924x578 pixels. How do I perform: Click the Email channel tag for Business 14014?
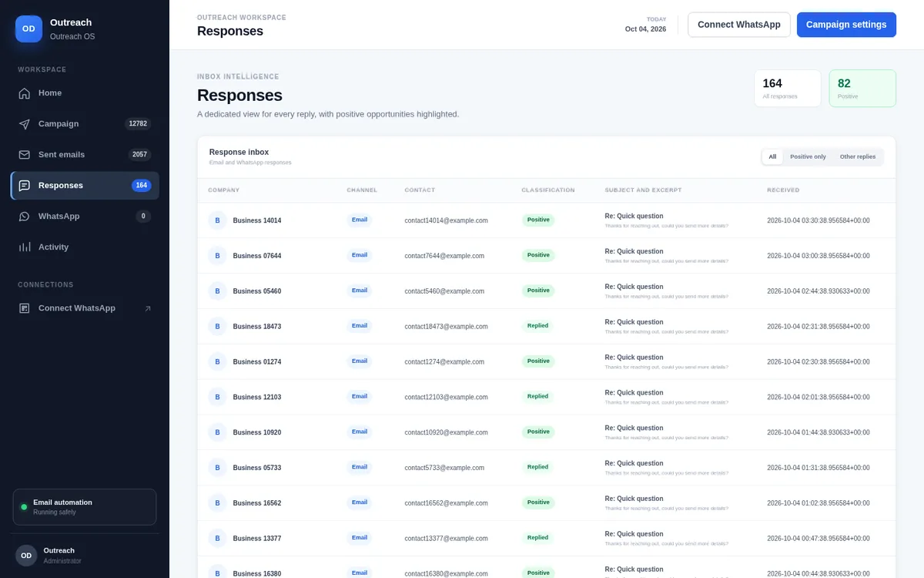click(x=360, y=220)
